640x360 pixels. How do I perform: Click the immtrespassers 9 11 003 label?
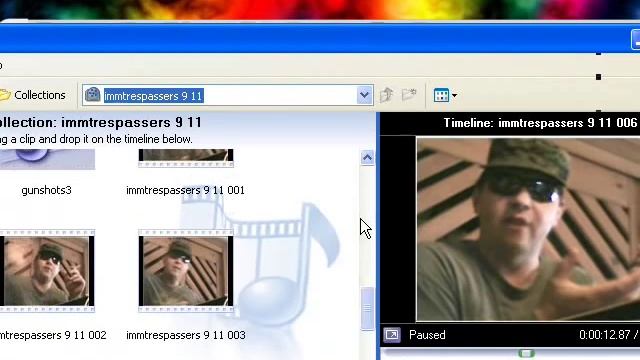click(186, 335)
